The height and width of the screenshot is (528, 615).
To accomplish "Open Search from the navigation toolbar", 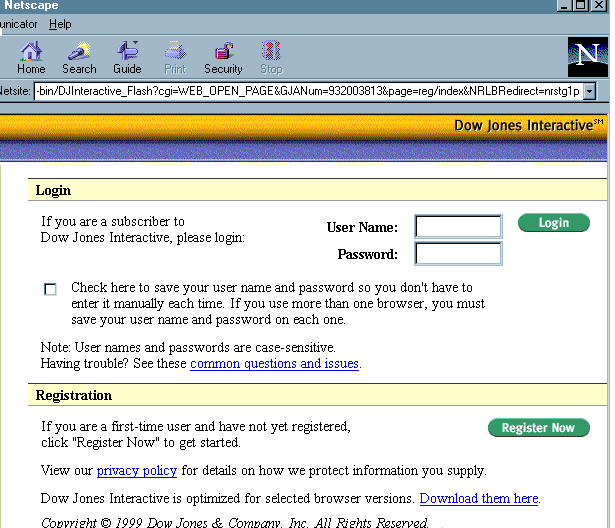I will pyautogui.click(x=79, y=57).
